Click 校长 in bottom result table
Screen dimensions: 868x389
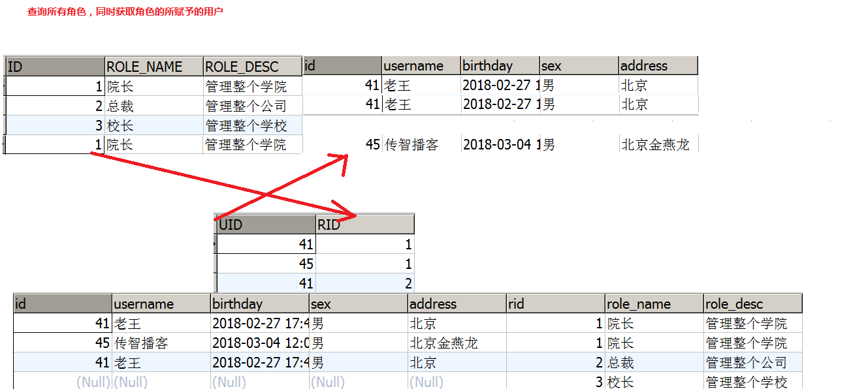coord(654,381)
